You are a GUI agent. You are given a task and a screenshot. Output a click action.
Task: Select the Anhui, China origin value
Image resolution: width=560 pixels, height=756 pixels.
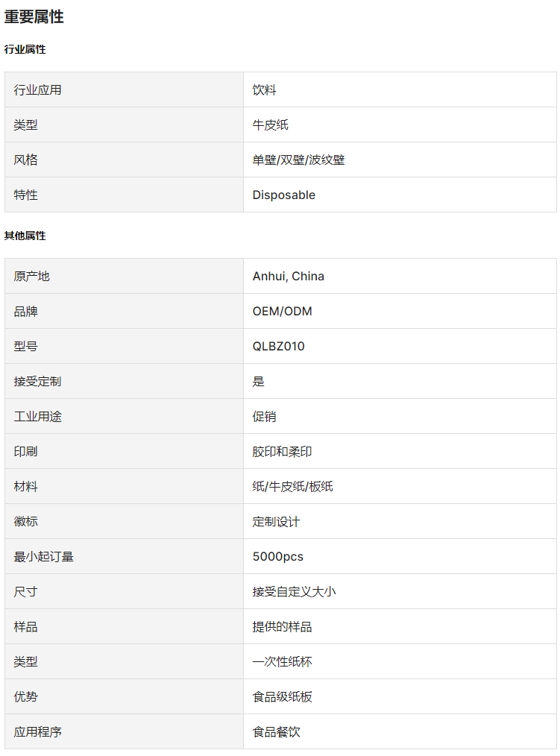289,277
